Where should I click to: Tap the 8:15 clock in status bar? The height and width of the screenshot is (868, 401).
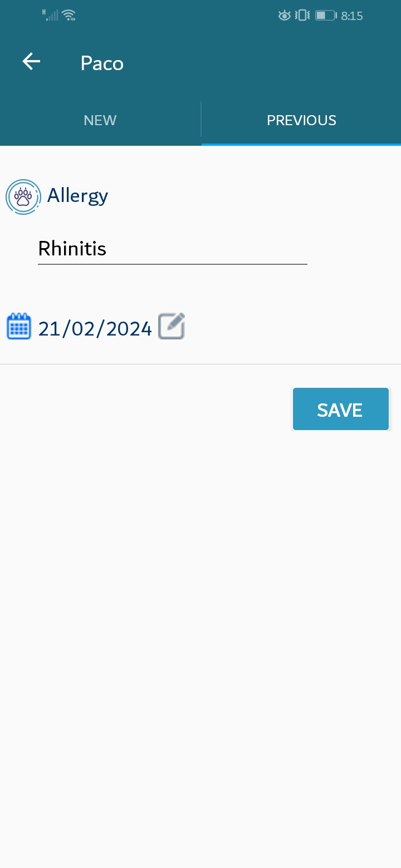(352, 16)
